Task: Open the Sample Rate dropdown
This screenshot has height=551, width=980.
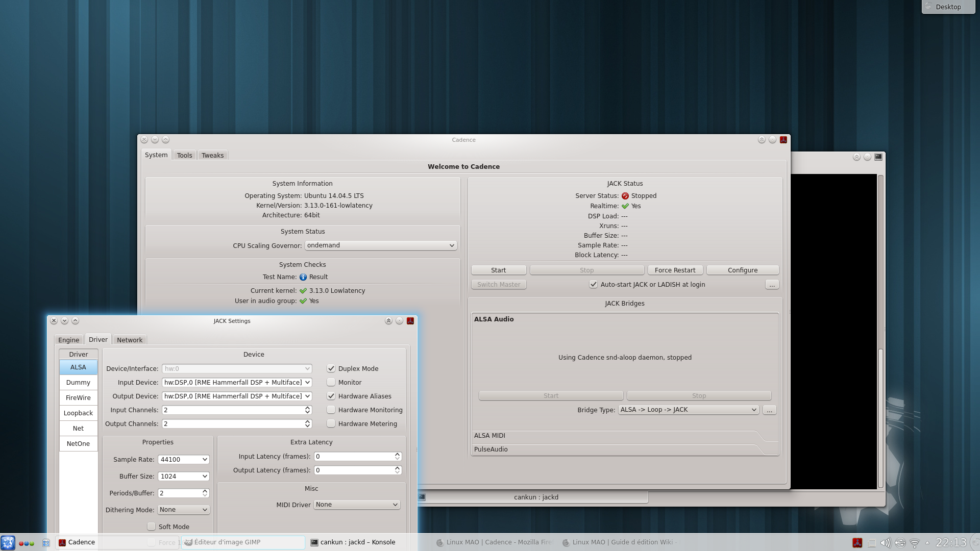Action: pyautogui.click(x=183, y=459)
